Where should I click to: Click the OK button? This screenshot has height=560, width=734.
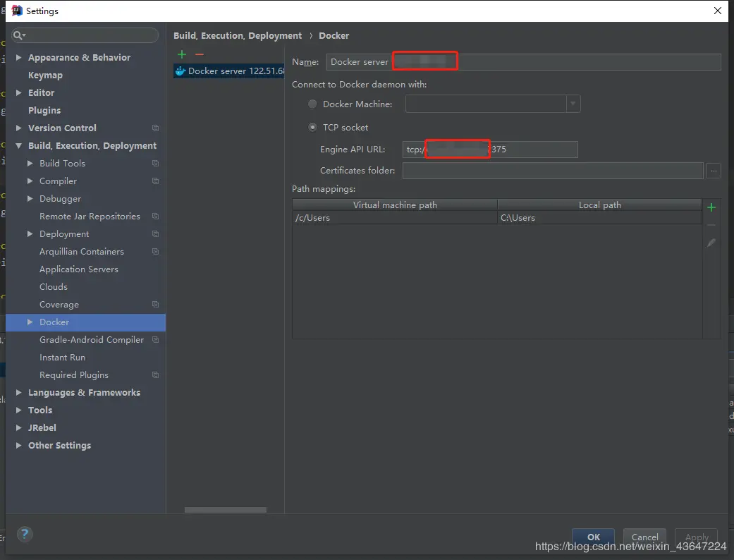[x=594, y=537]
